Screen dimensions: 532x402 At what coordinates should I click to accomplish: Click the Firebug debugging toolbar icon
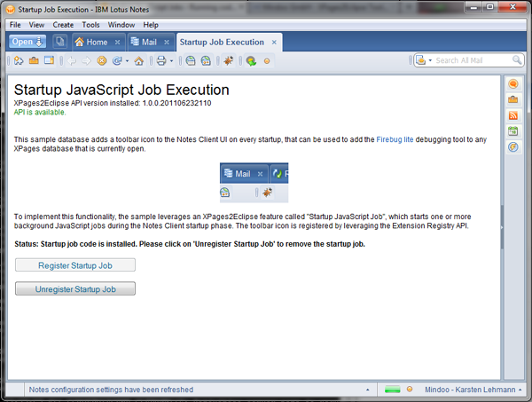pos(229,61)
